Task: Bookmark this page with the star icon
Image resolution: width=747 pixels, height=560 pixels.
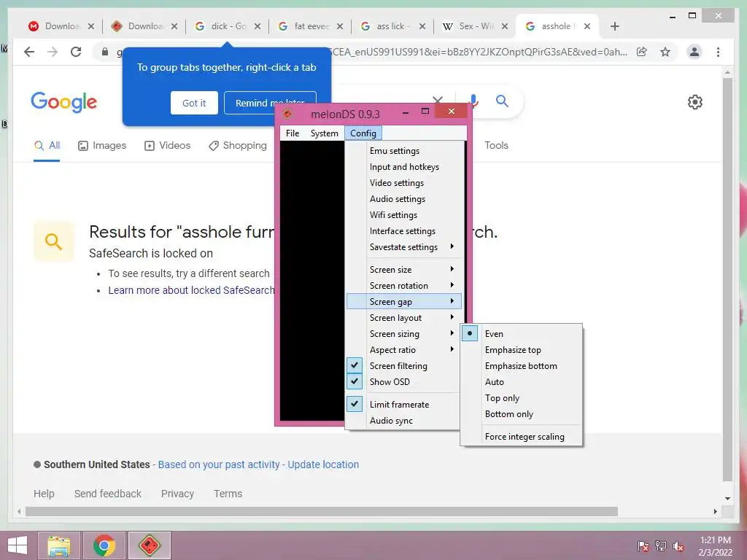Action: 665,52
